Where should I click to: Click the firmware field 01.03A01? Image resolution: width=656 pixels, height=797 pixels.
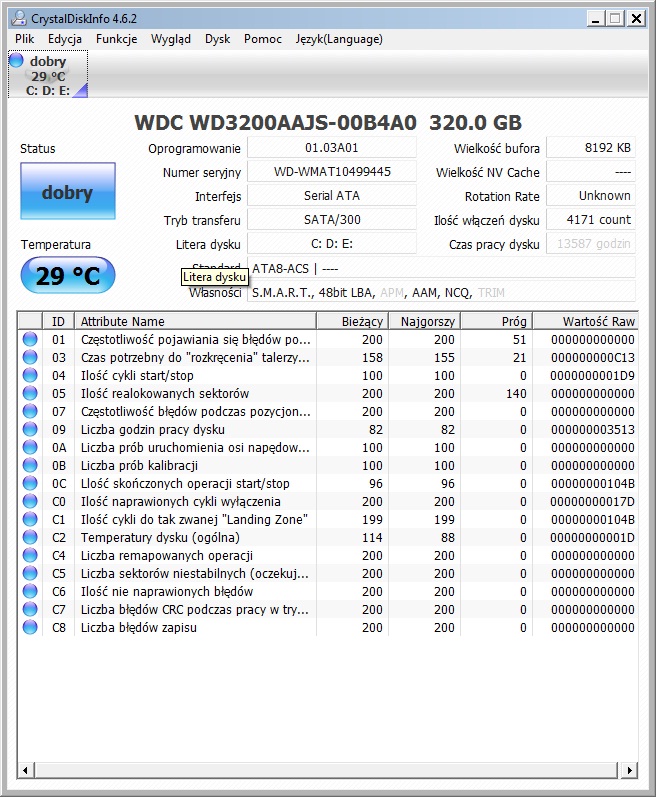point(332,148)
